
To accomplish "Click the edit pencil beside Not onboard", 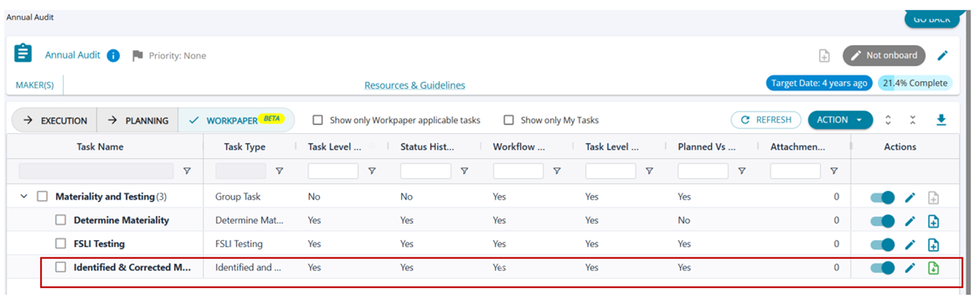I will (x=942, y=56).
